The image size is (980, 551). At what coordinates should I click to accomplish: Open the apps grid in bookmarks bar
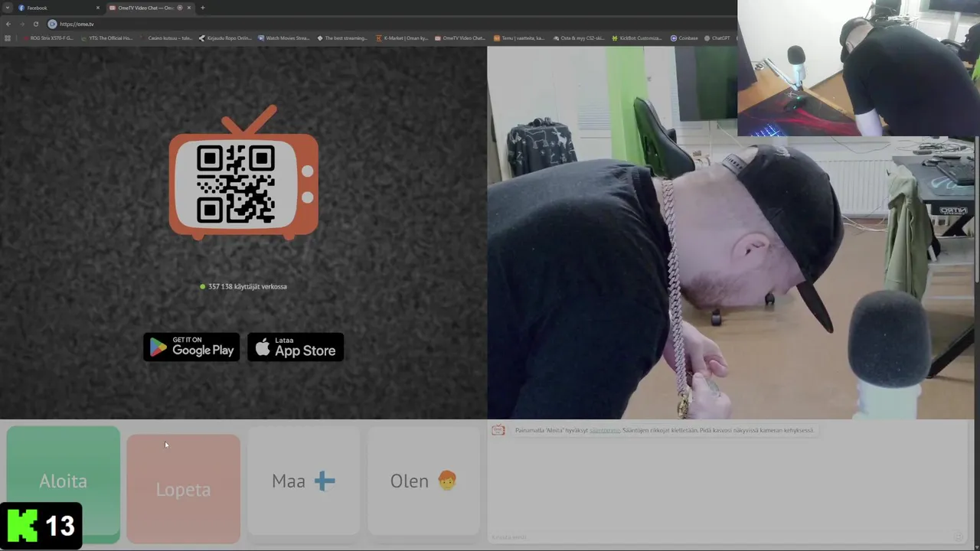click(8, 38)
